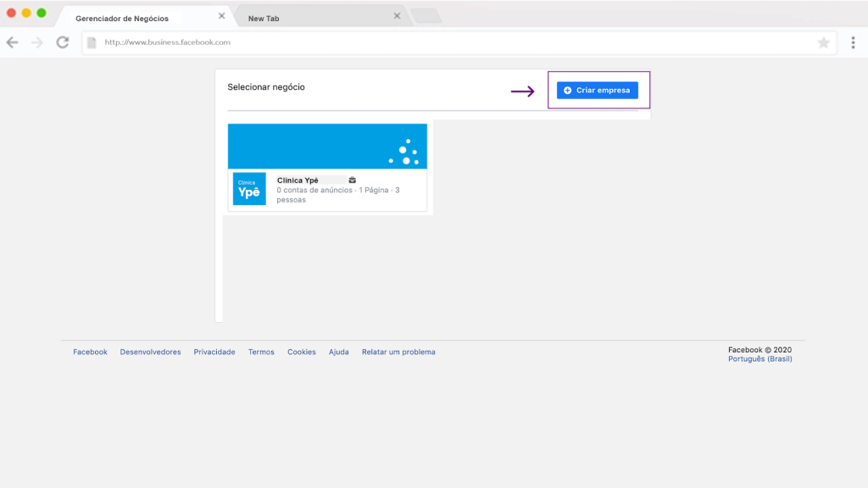
Task: Open a new tab with blank tab button
Action: click(x=426, y=16)
